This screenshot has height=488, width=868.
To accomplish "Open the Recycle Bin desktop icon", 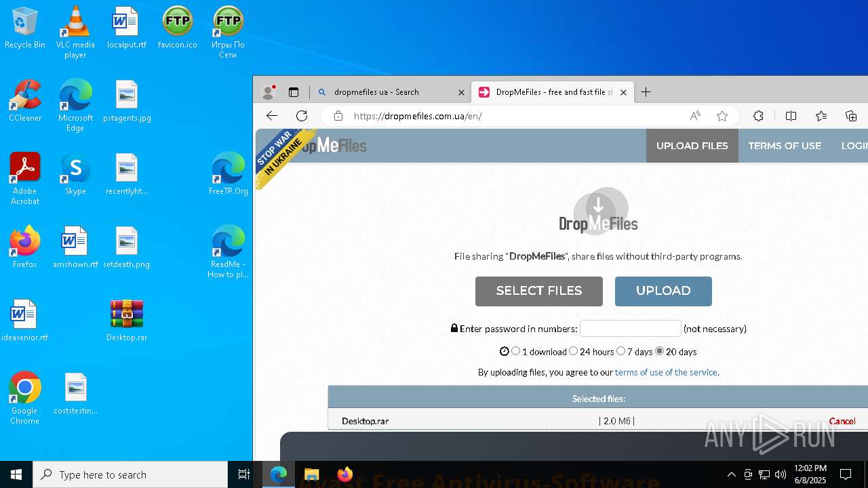I will tap(25, 27).
